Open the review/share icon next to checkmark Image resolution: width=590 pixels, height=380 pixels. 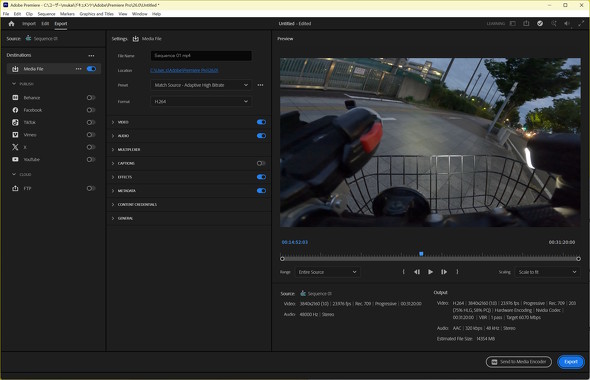pos(554,23)
